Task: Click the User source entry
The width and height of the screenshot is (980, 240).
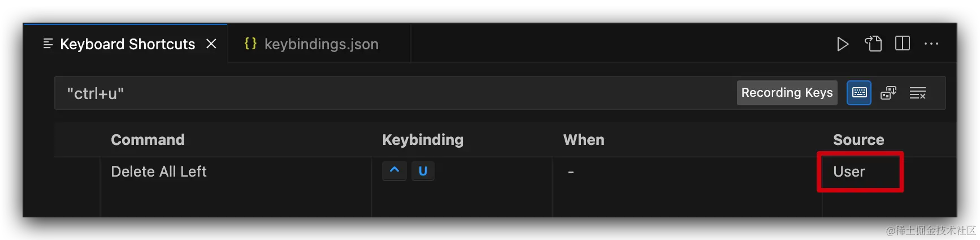Action: tap(849, 172)
